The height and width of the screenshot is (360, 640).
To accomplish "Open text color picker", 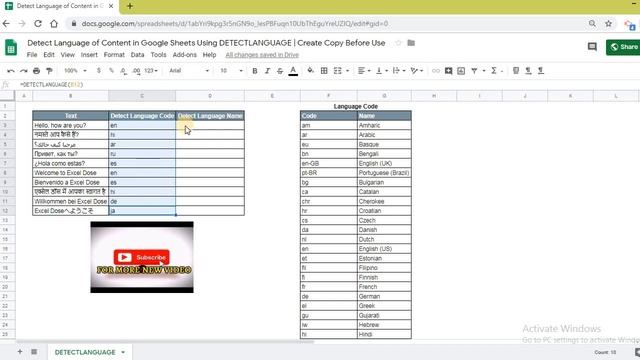I will coord(293,71).
